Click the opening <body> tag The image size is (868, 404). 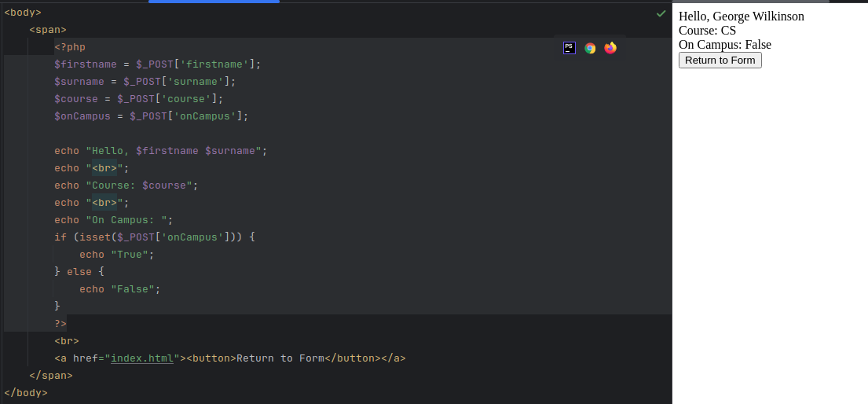coord(23,13)
